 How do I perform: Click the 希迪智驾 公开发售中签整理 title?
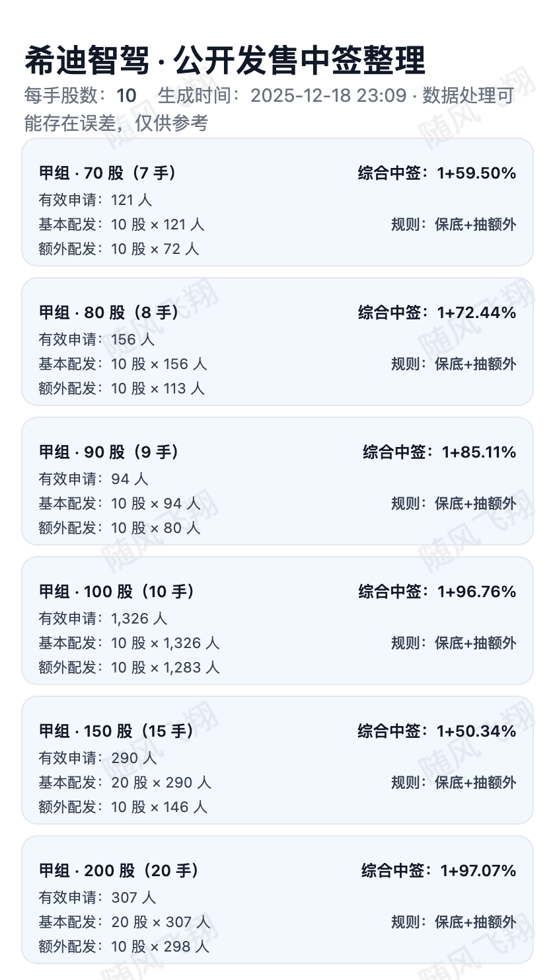[225, 61]
